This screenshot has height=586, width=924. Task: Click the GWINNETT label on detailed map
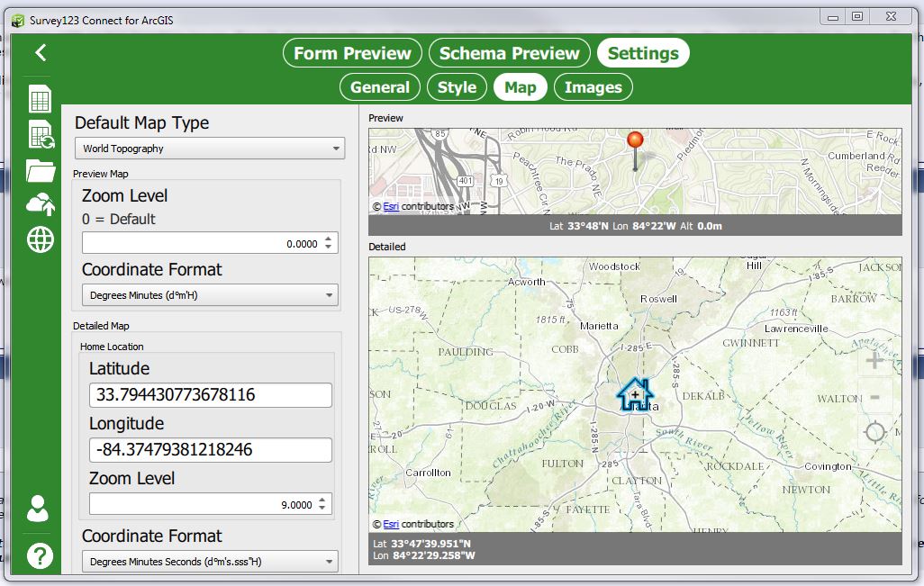(x=751, y=342)
